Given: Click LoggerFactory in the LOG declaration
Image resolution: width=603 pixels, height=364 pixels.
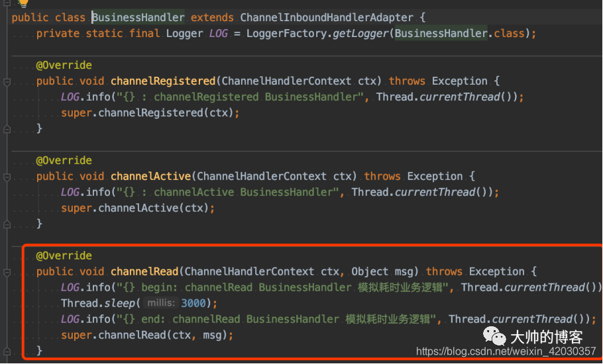Looking at the screenshot, I should [x=286, y=33].
